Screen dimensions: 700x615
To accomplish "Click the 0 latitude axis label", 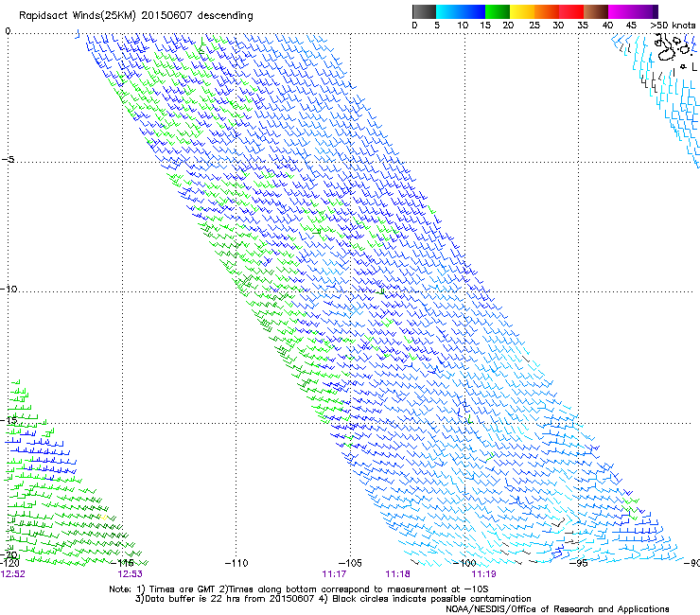I will click(8, 31).
